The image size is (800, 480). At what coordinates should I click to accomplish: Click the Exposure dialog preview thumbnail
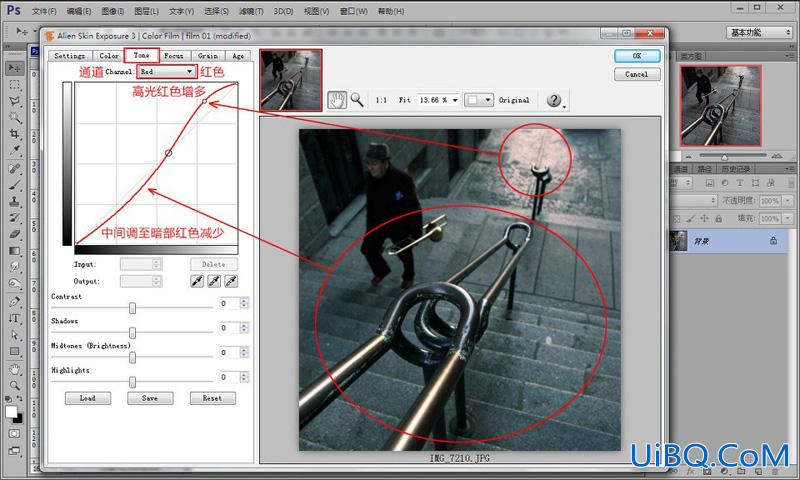[x=291, y=80]
